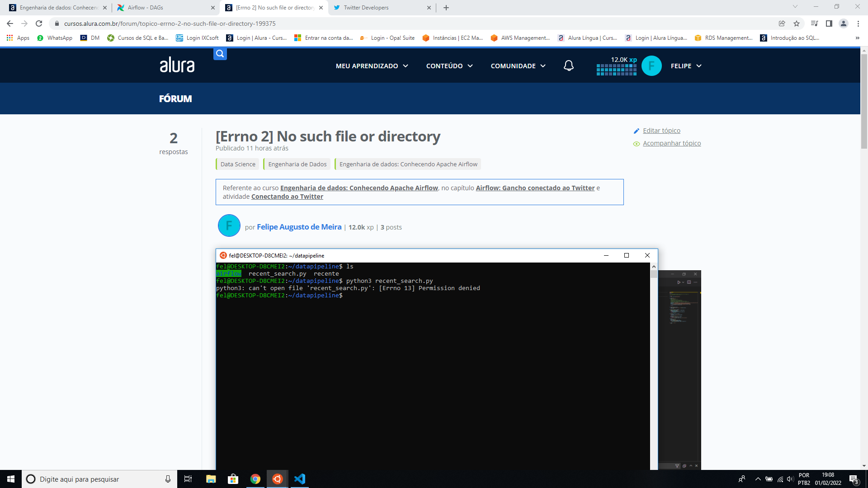Select the Data Science topic tag
The width and height of the screenshot is (868, 488).
pos(238,164)
